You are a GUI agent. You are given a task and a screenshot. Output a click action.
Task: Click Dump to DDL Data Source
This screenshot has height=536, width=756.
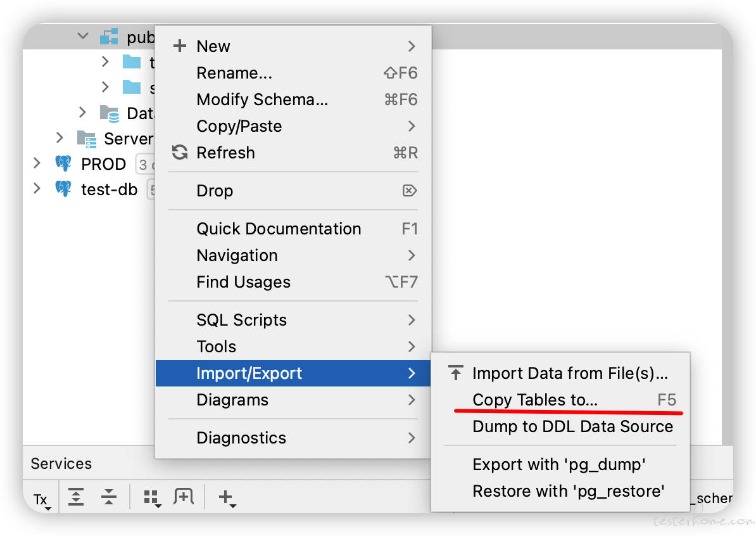pyautogui.click(x=572, y=426)
